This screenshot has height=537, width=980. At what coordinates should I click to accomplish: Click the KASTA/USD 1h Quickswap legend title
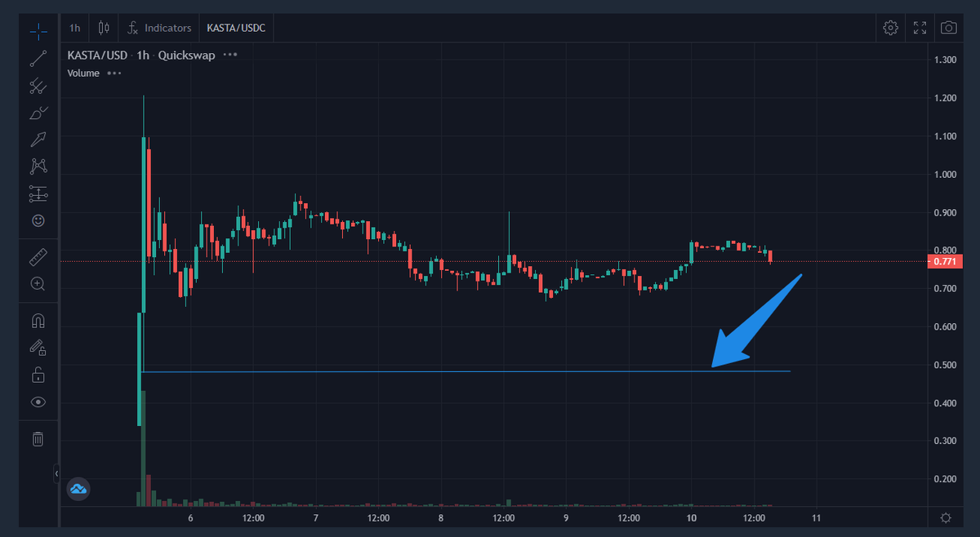click(142, 55)
